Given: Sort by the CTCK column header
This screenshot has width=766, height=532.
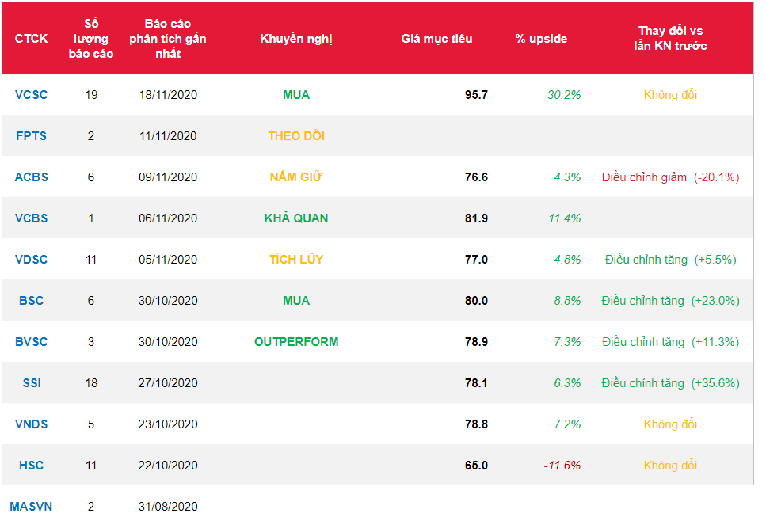Looking at the screenshot, I should [x=31, y=39].
